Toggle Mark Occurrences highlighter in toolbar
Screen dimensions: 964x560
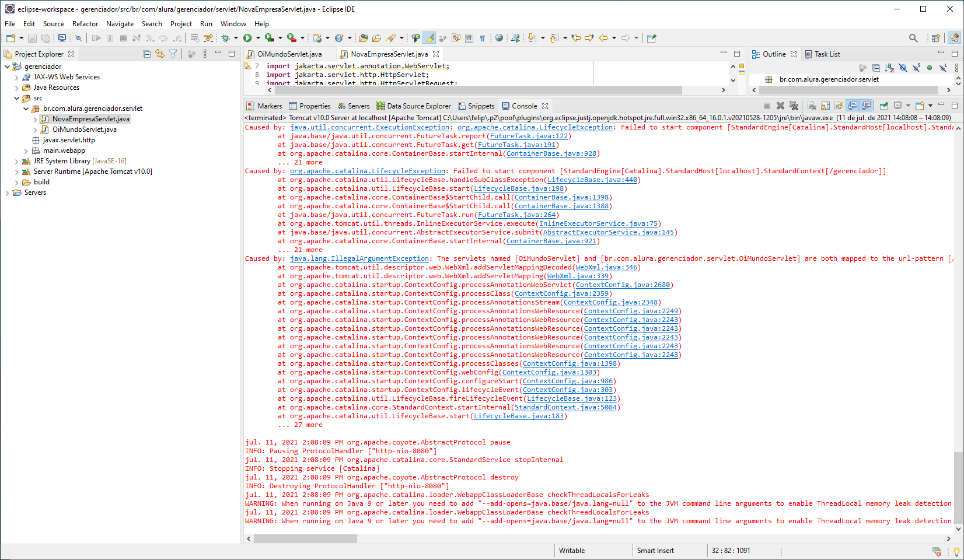pos(429,38)
